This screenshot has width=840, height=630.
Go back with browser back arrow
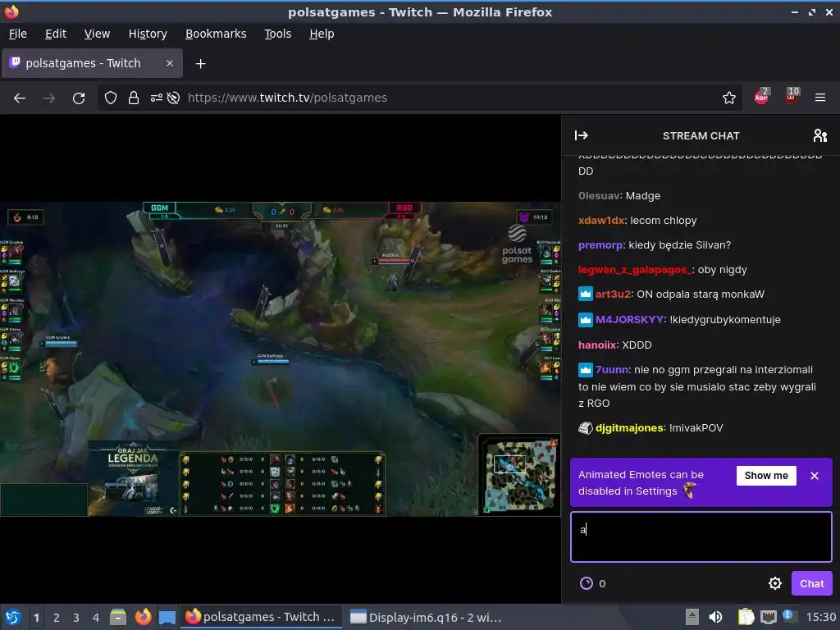(20, 98)
